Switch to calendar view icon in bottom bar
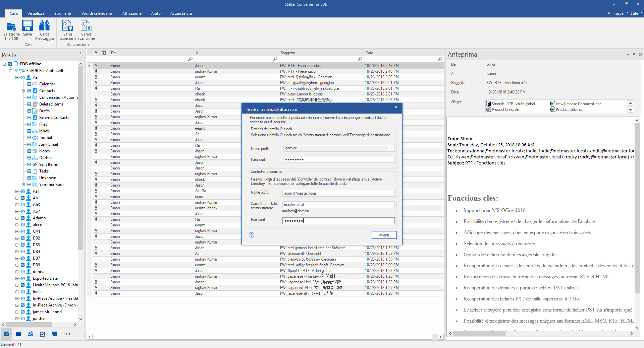644x348 pixels. 18,334
